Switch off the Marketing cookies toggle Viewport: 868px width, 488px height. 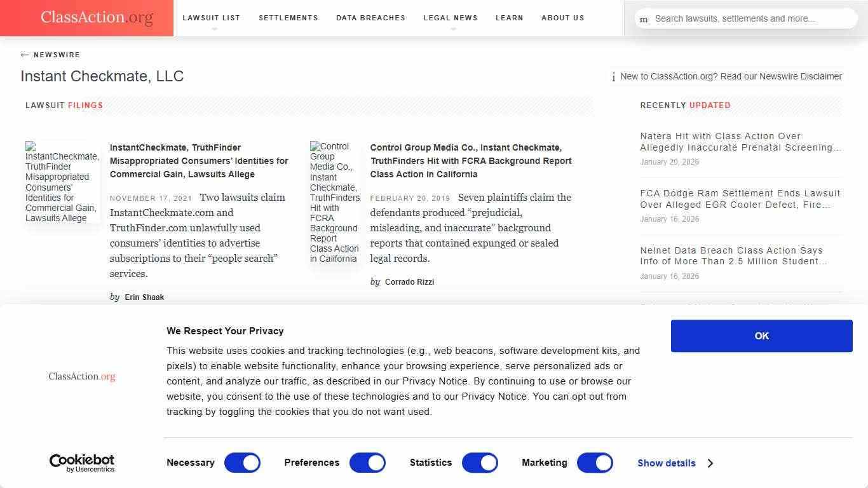pos(595,463)
